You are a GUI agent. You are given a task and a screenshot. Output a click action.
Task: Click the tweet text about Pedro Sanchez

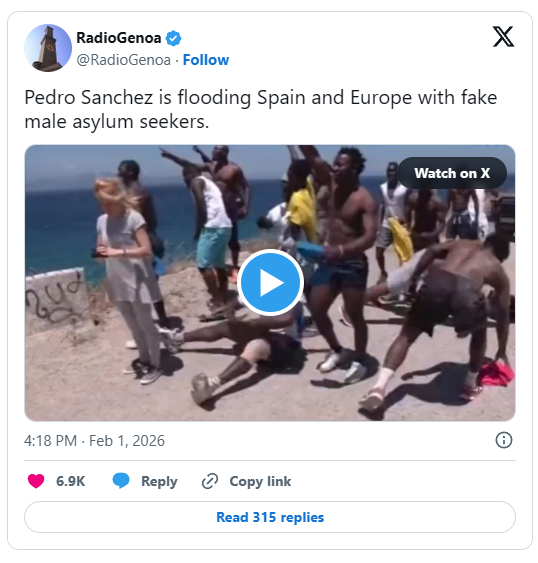pos(261,109)
